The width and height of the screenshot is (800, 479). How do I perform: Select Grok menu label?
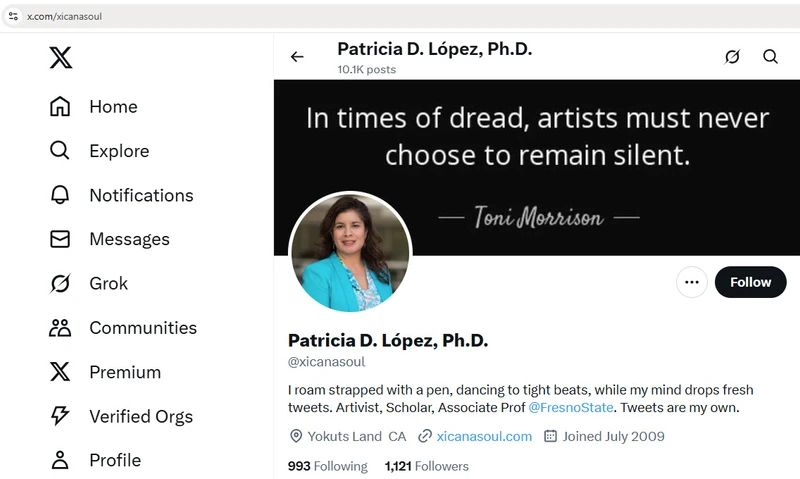(109, 284)
